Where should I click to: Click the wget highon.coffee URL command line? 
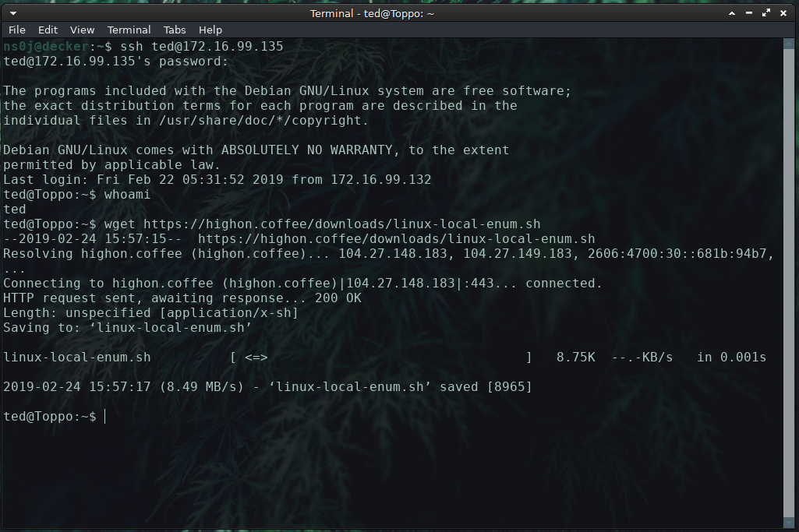click(x=322, y=224)
